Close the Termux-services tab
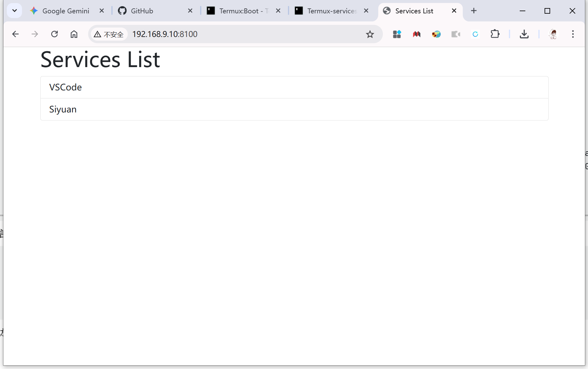588x369 pixels. pos(366,11)
